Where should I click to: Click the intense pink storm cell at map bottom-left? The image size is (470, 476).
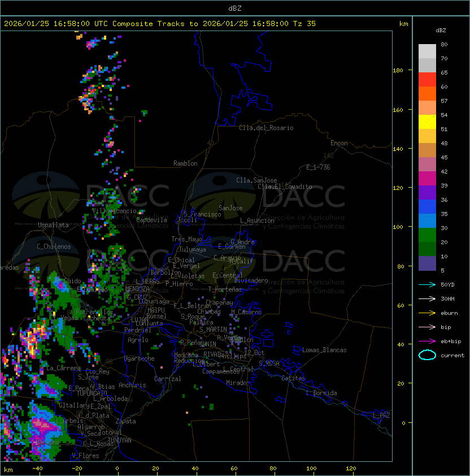(x=43, y=426)
